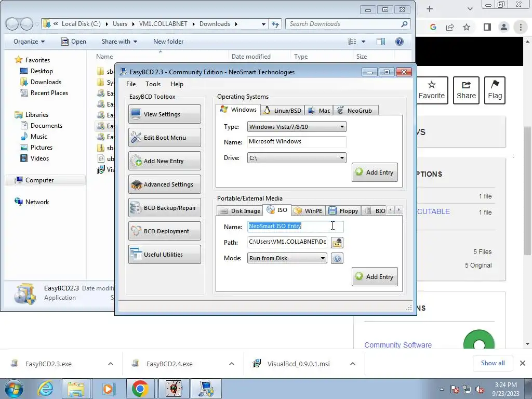Screen dimensions: 532x399
Task: Open the EasyBCD Help menu
Action: [x=177, y=84]
